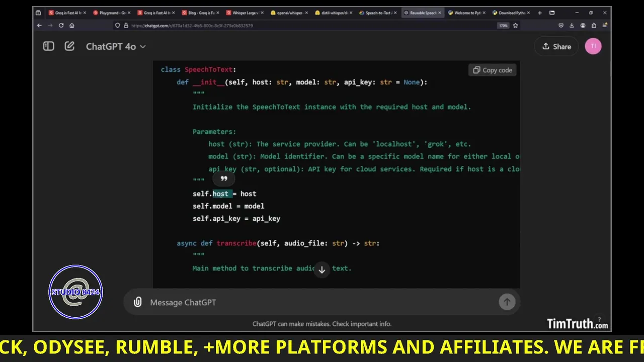Go forward in browser history
This screenshot has width=644, height=362.
(50, 26)
